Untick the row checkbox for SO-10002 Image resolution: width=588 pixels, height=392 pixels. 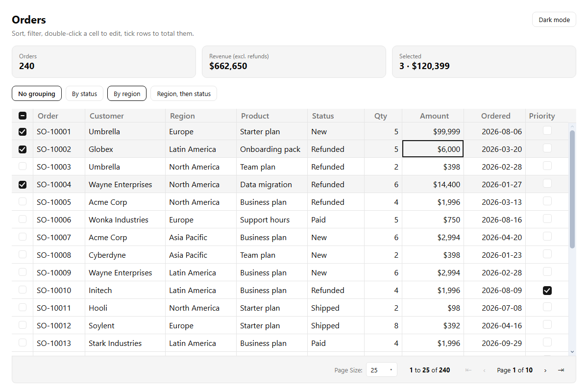(23, 149)
